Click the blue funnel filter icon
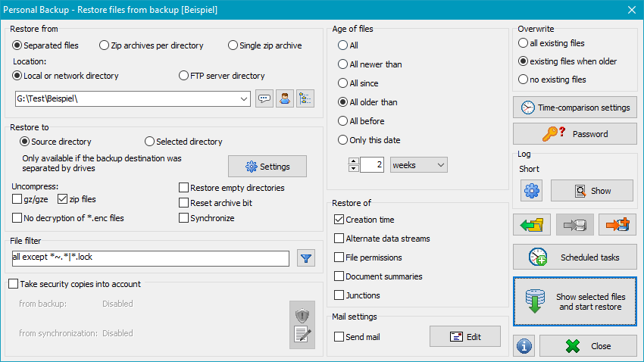 [306, 258]
